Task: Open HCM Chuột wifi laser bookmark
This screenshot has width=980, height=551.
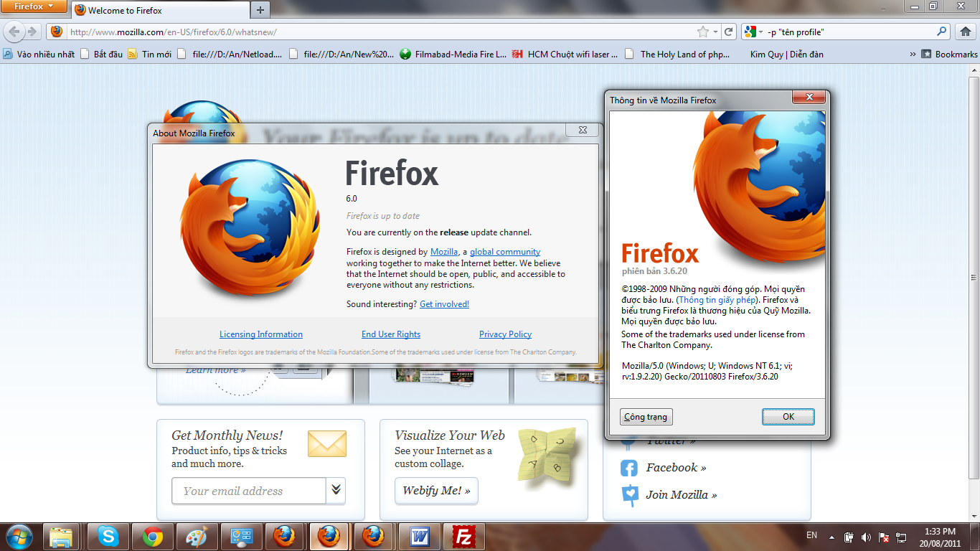Action: point(565,54)
